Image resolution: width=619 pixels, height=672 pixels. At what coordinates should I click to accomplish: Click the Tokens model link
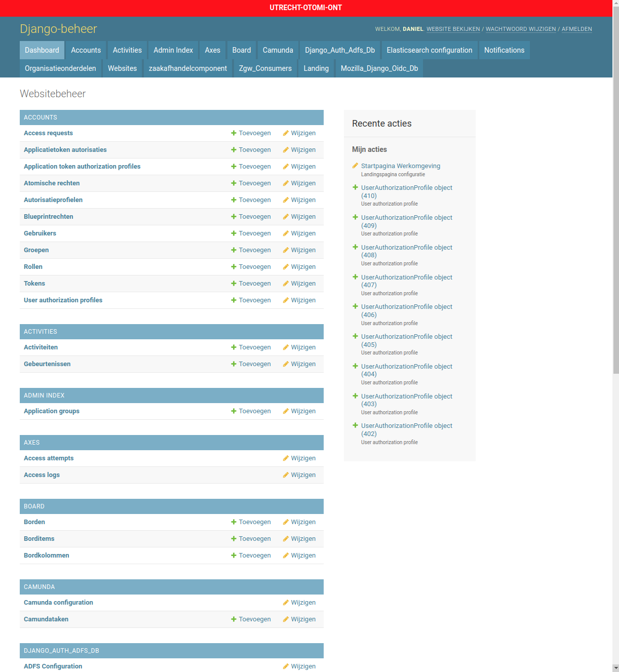point(34,284)
